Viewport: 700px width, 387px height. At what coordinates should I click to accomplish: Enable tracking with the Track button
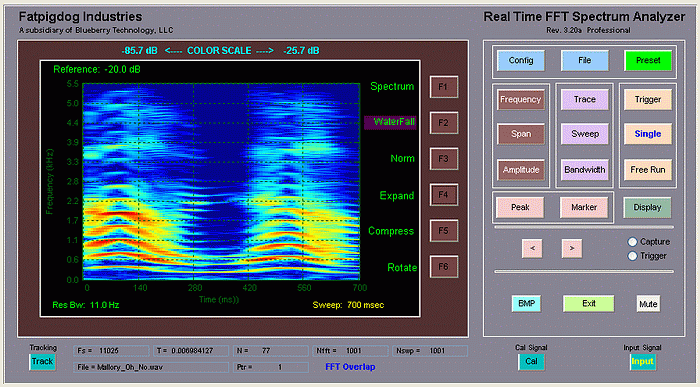42,362
